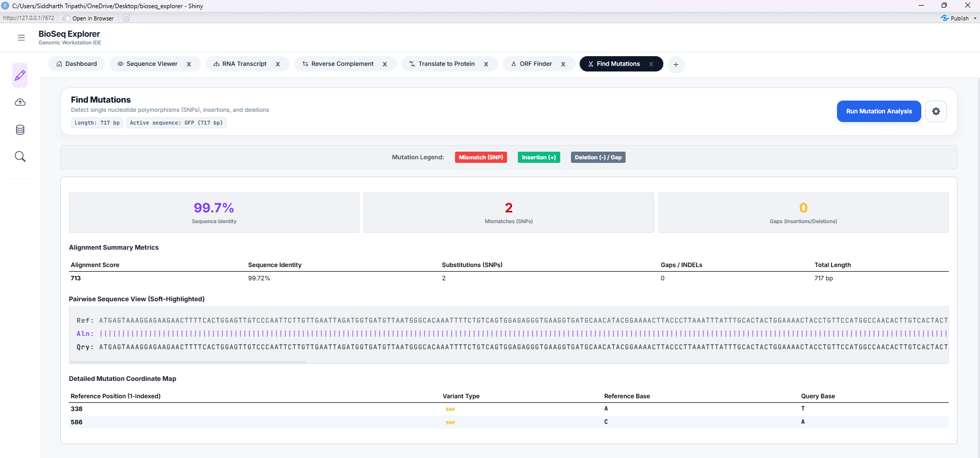Click the Length: 717 bp badge
980x458 pixels.
[x=97, y=123]
